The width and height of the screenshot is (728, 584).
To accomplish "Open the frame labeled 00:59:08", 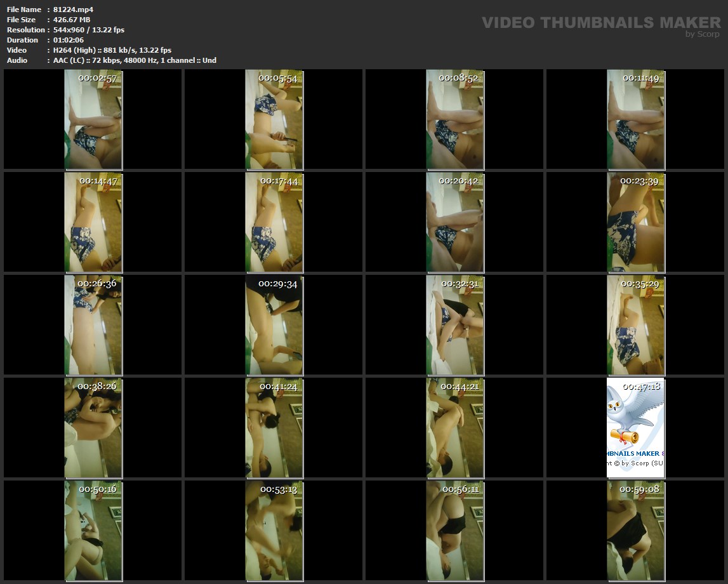I will (x=635, y=530).
